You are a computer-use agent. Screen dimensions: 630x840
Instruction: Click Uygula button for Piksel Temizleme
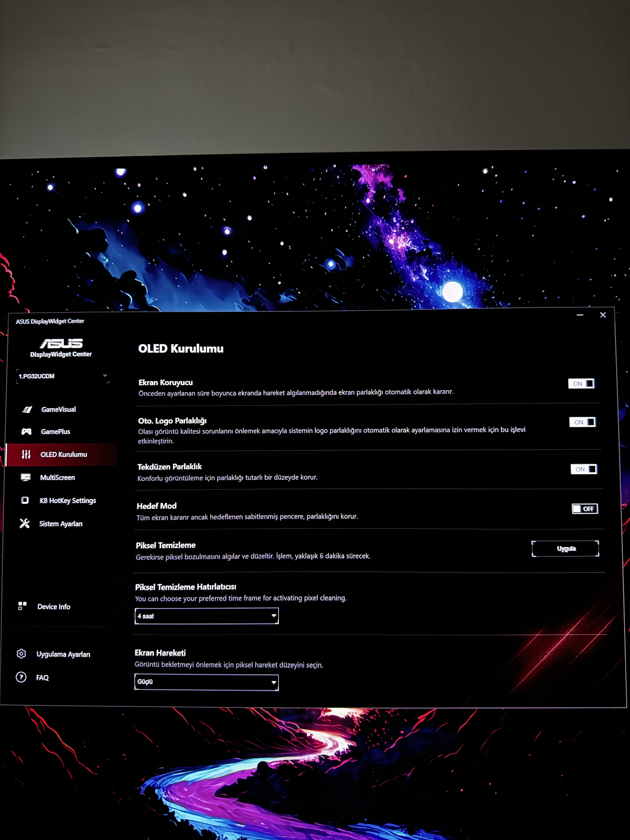(x=565, y=548)
